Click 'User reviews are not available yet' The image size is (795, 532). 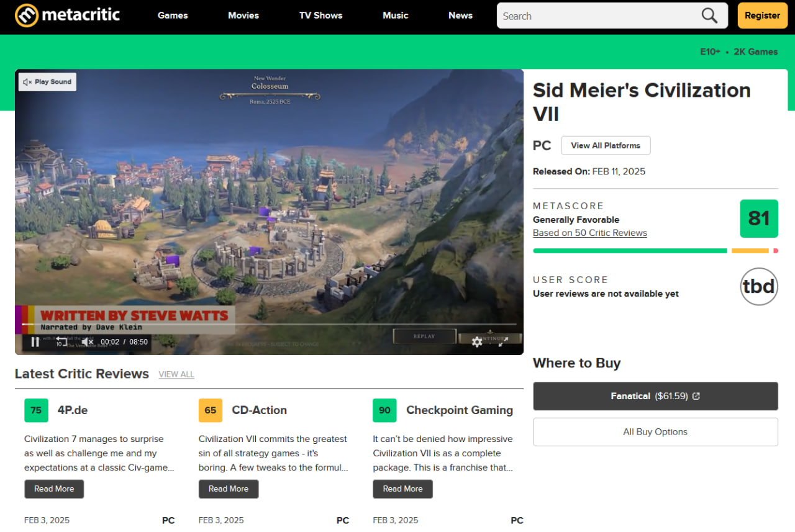(x=606, y=294)
